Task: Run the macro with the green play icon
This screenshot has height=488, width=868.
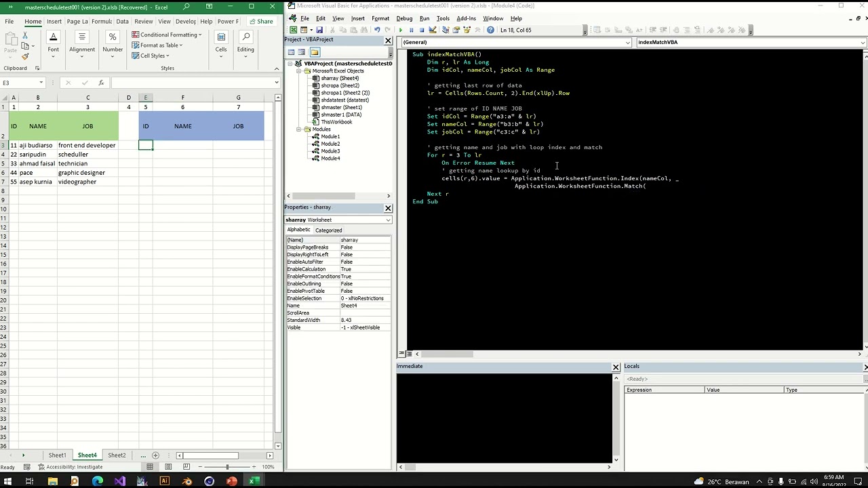Action: 401,30
